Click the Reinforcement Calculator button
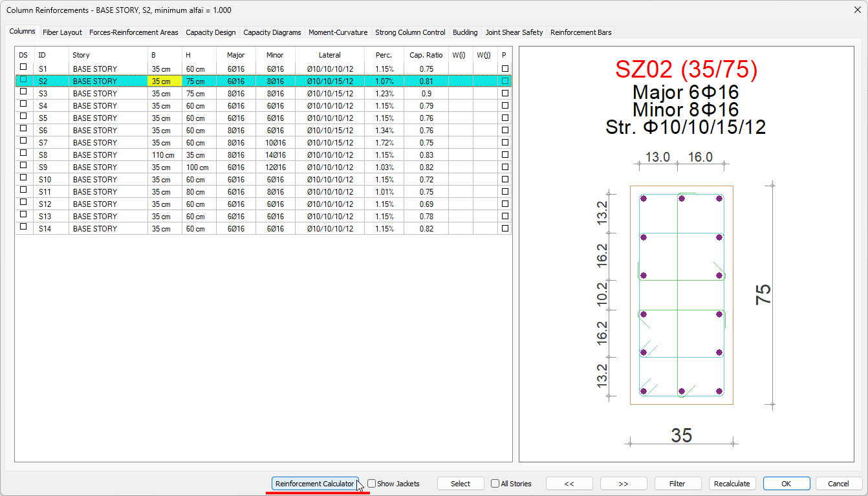 point(314,484)
